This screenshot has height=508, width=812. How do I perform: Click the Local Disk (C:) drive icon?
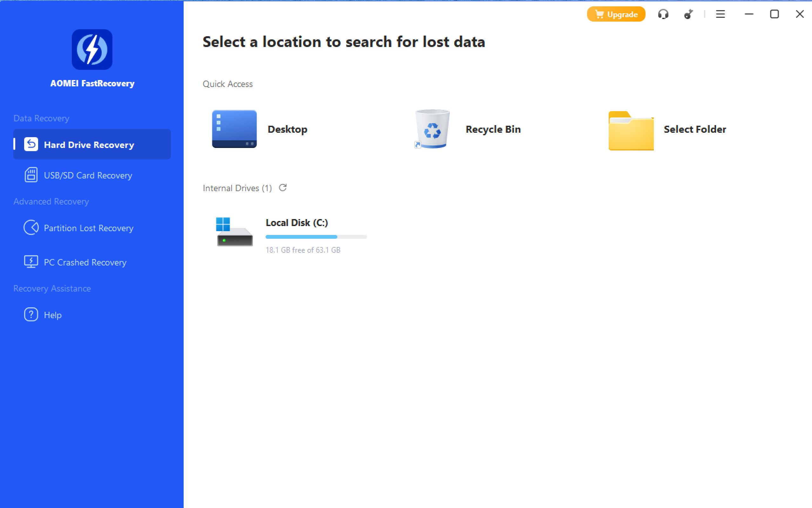coord(234,231)
